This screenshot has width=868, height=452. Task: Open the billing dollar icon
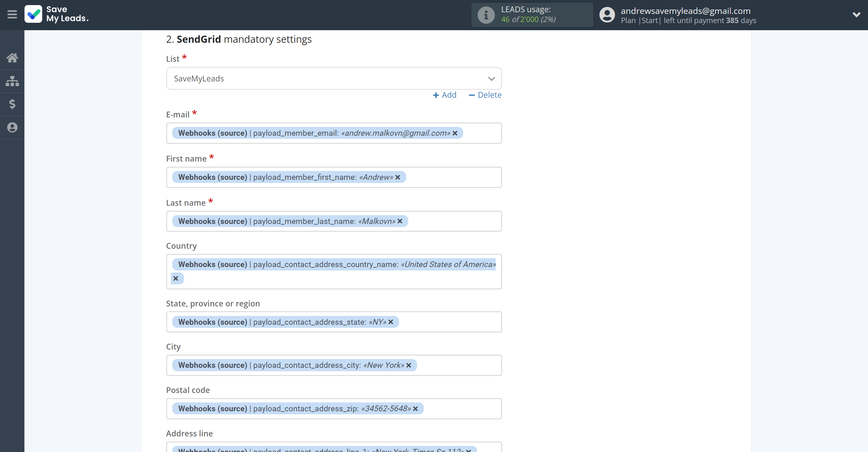[12, 104]
